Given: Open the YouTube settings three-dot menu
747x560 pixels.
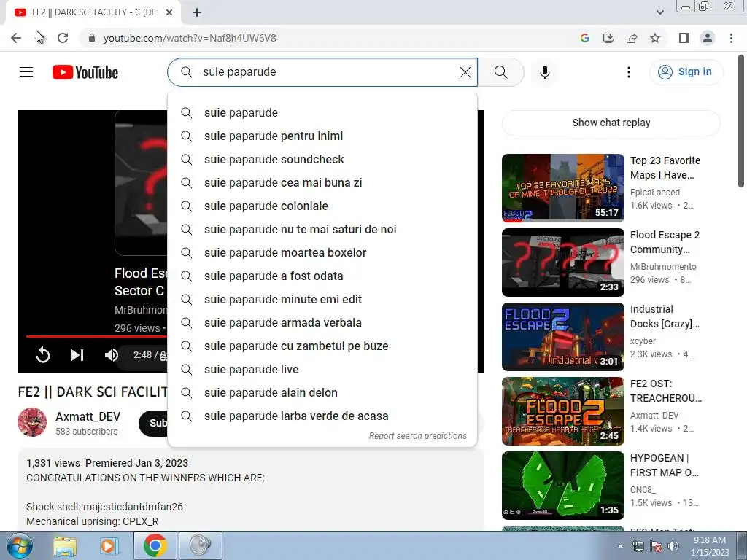Looking at the screenshot, I should click(628, 72).
